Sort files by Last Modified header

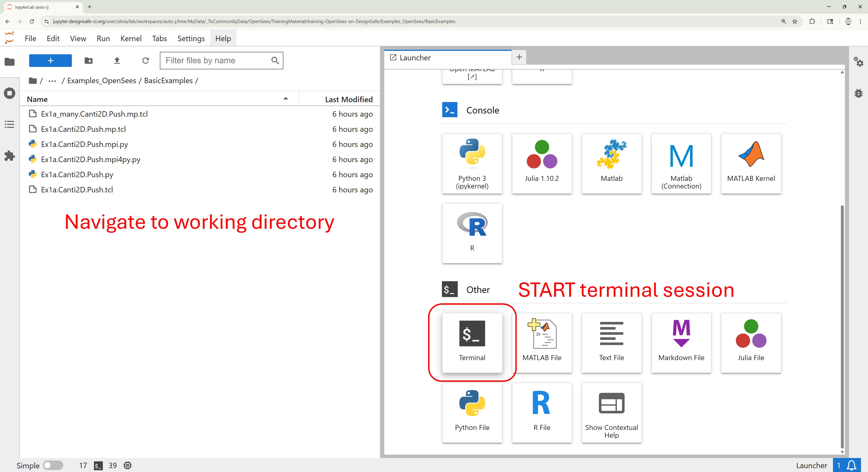coord(348,99)
